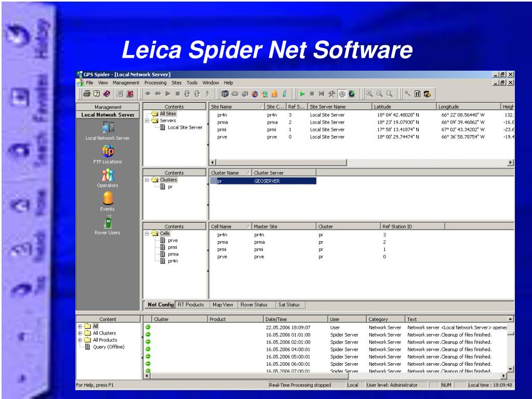Click the site list horizontal scrollbar right arrow
The image size is (532, 399).
pos(511,163)
